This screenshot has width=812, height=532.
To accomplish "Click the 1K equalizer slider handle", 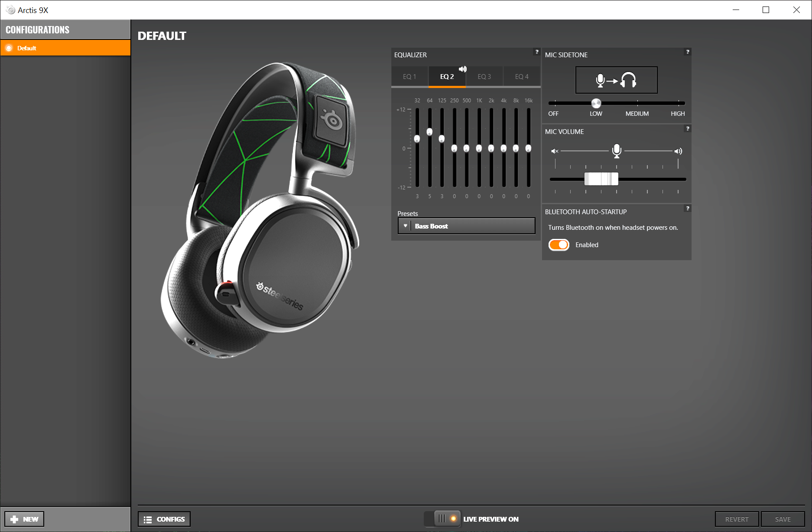I will 479,148.
